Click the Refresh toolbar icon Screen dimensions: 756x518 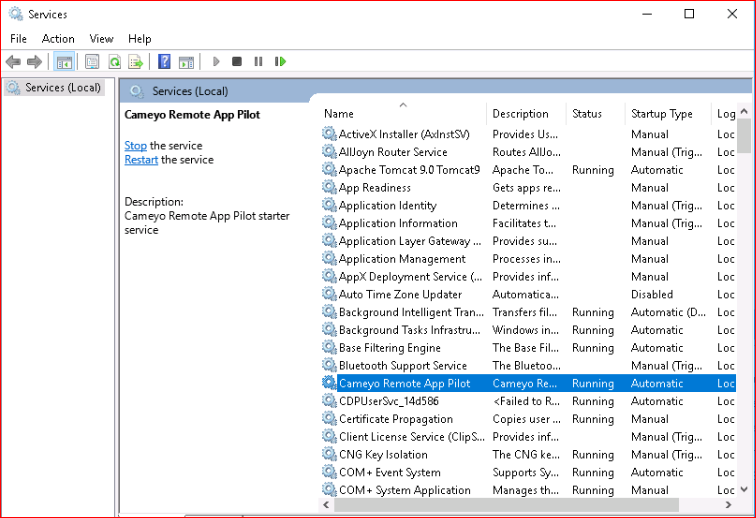(x=114, y=62)
